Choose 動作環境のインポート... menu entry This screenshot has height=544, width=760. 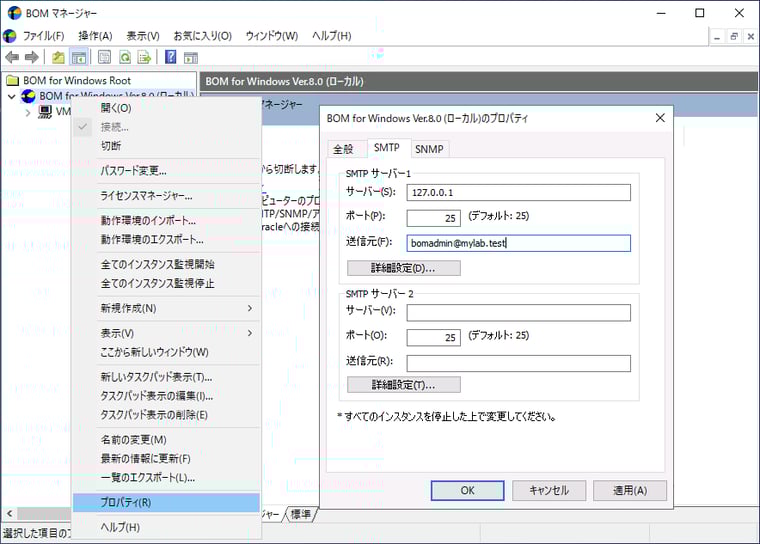point(167,221)
